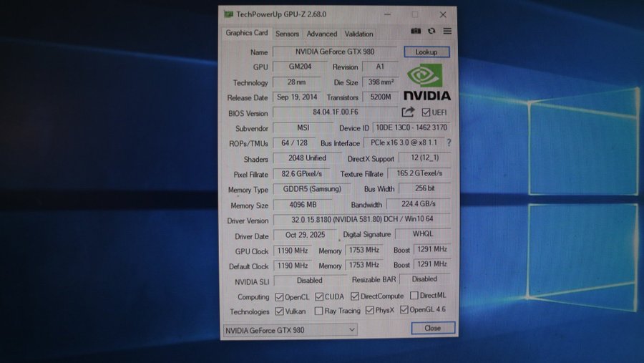The width and height of the screenshot is (644, 363).
Task: Click the Name field showing GTX 980
Action: tap(334, 52)
